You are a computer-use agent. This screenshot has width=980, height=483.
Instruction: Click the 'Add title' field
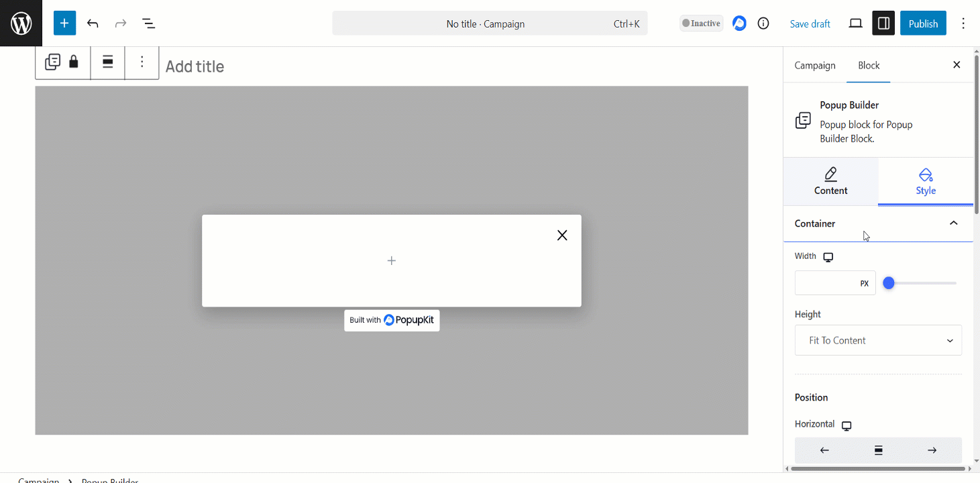pos(195,66)
